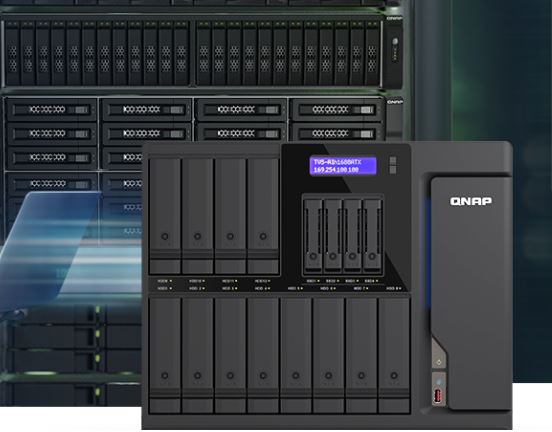Viewport: 552px width, 432px height.
Task: Click the lock on first bottom-row drive tray
Action: 165,376
